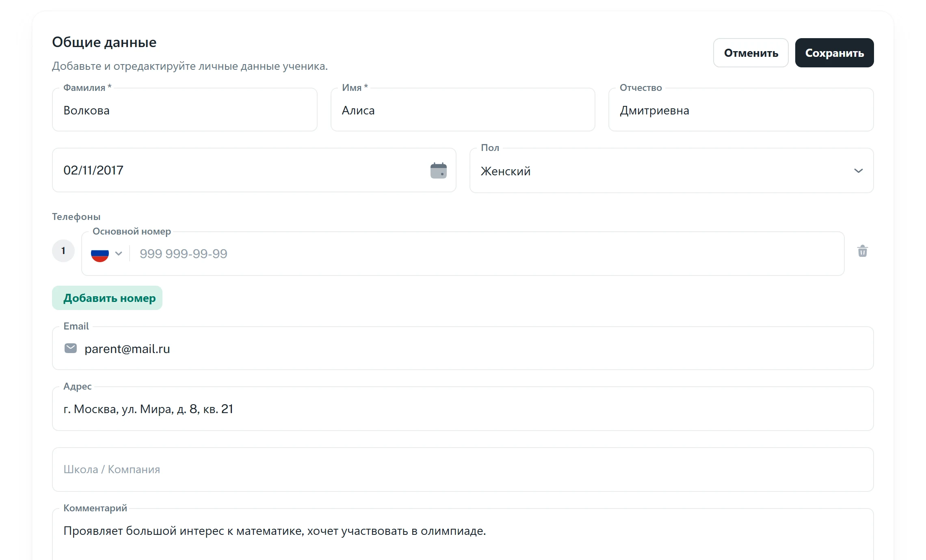This screenshot has width=926, height=560.
Task: Click the Адрес field with Москва address
Action: [x=463, y=409]
